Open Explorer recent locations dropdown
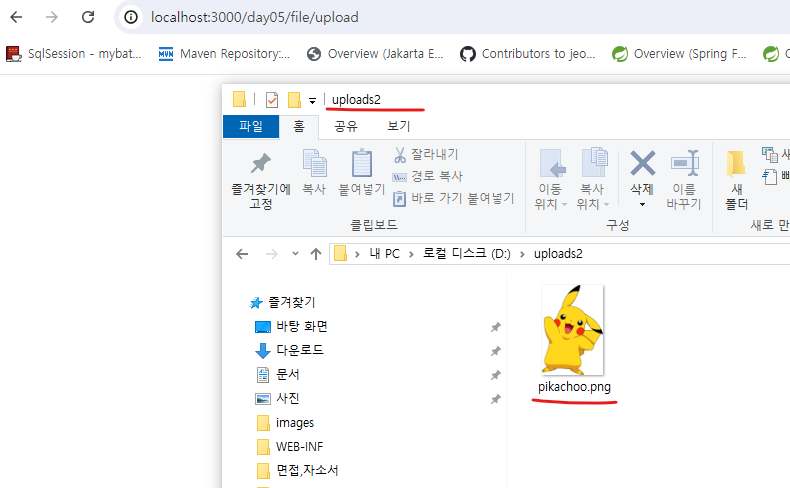790x488 pixels. [x=295, y=254]
